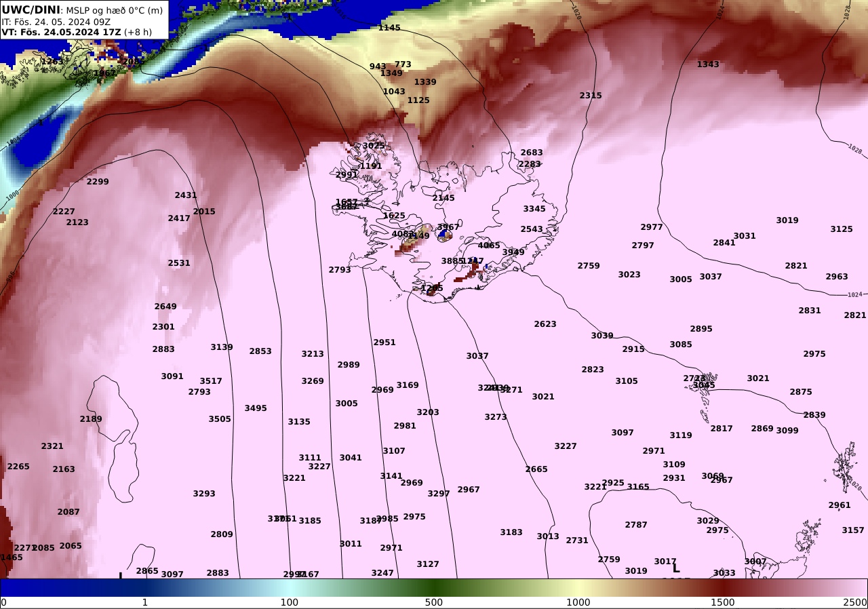Select the 2015 value
The image size is (868, 609).
point(204,212)
